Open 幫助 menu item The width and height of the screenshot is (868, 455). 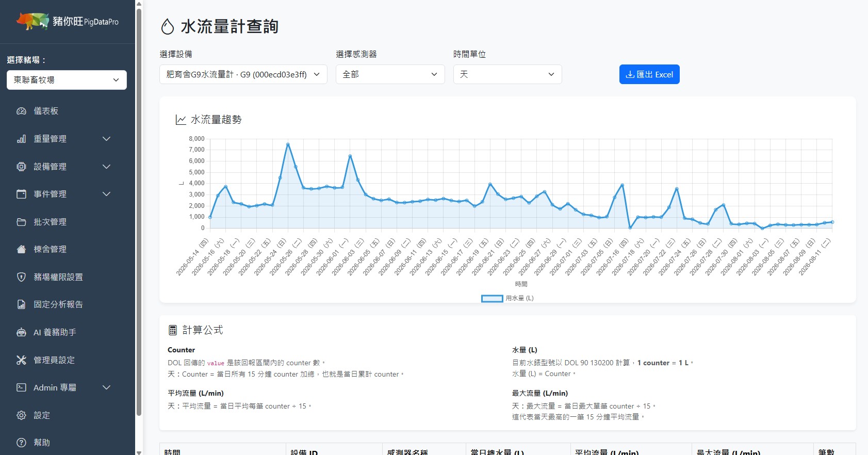pyautogui.click(x=42, y=443)
